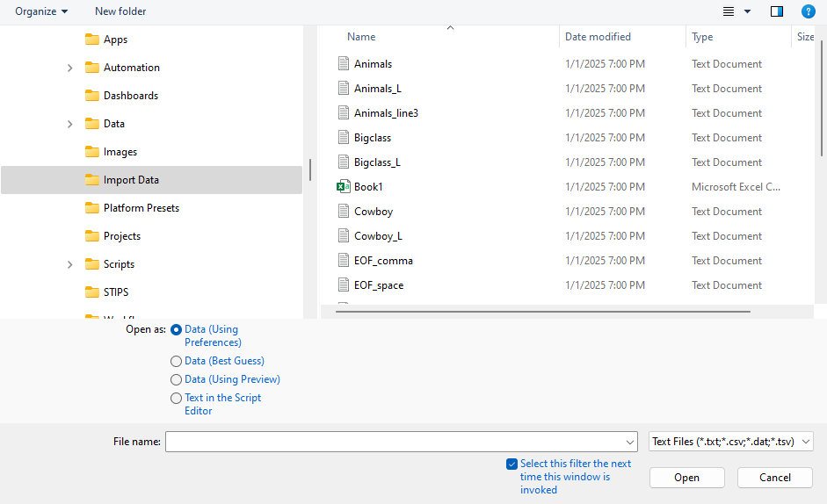
Task: Select the file named Cowboy_L
Action: pyautogui.click(x=378, y=235)
